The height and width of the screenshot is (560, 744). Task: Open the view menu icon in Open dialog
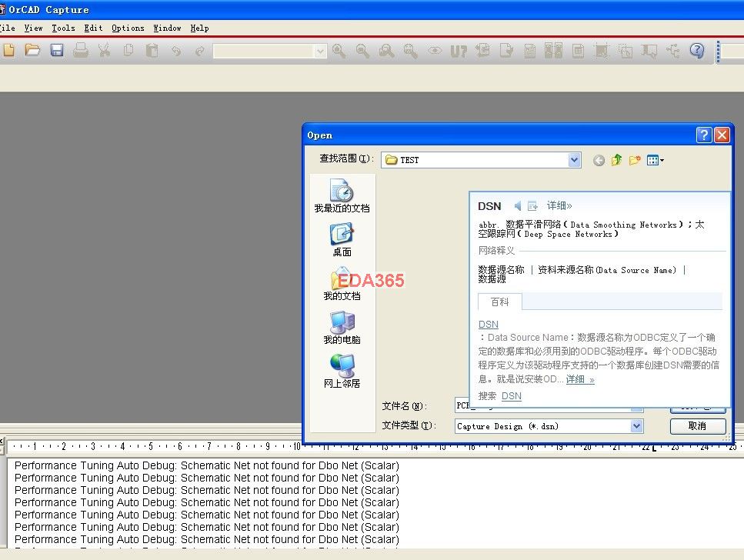pos(656,161)
